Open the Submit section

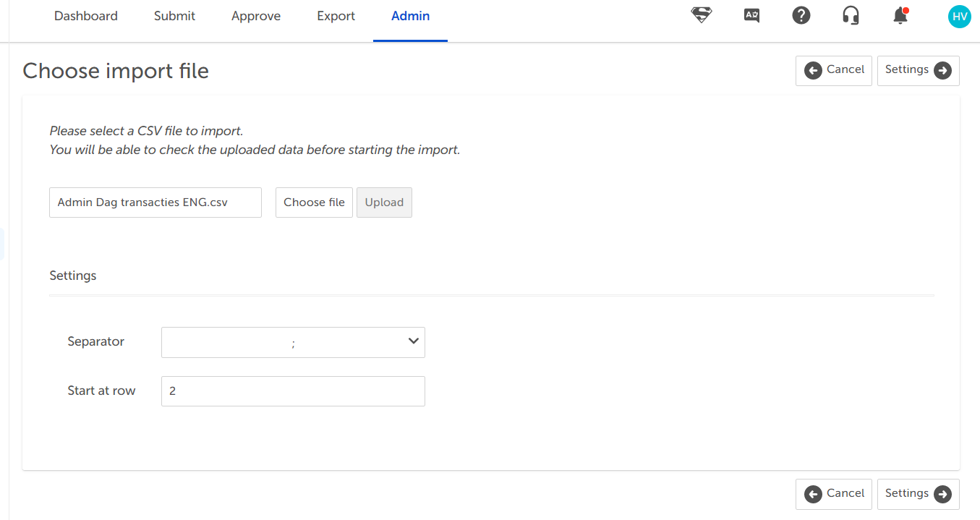[x=174, y=15]
